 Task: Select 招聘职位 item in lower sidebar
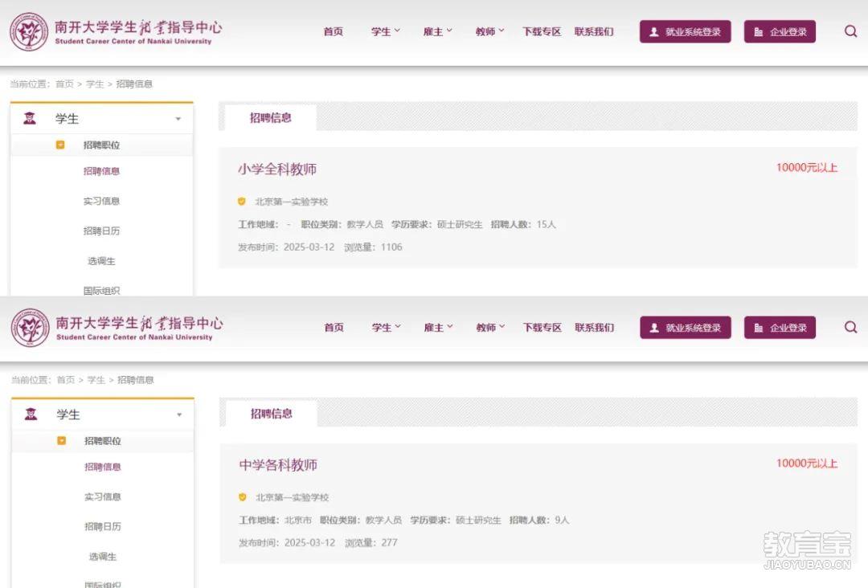pyautogui.click(x=102, y=441)
